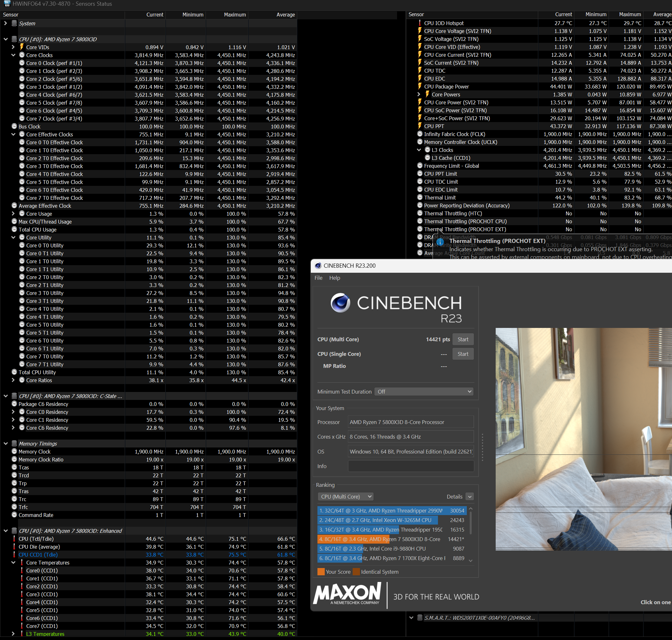Viewport: 672px width, 640px height.
Task: Click the Package C6 Residency sensor icon
Action: coord(14,404)
